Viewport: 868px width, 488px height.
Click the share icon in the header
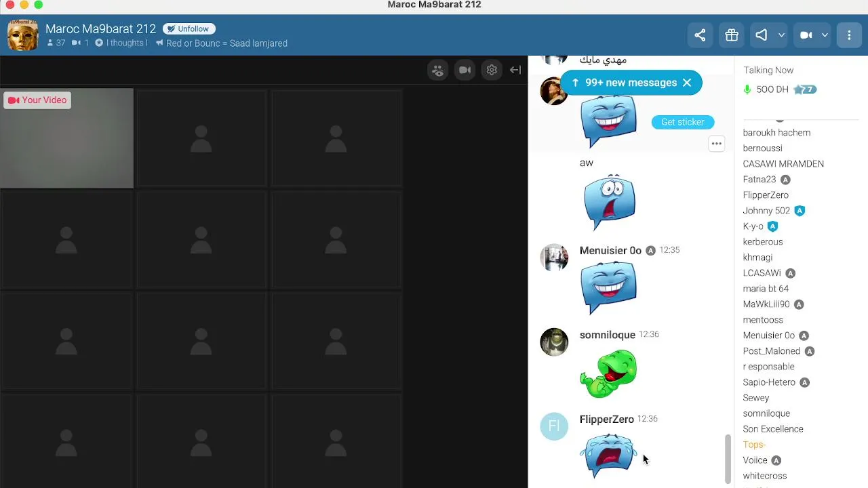coord(700,35)
